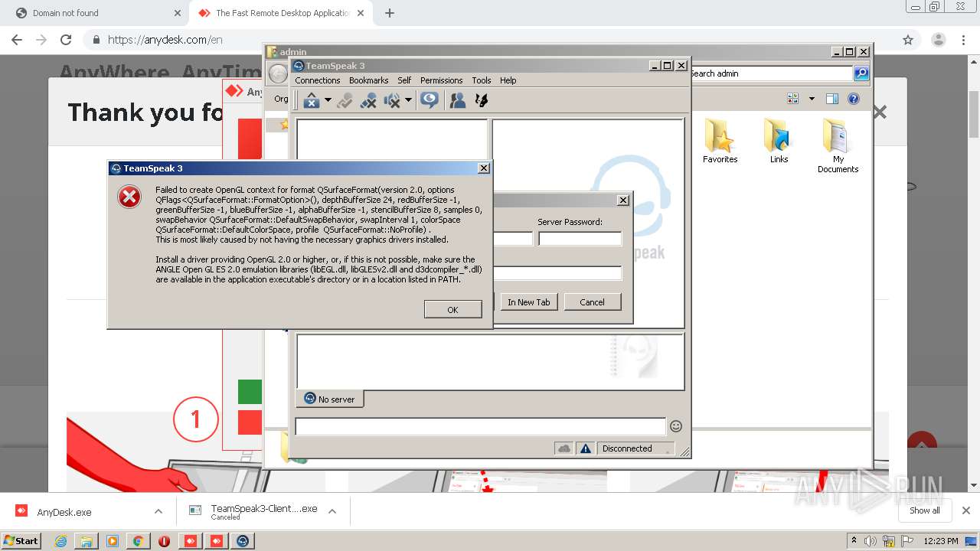Click the TeamSpeak icon in the taskbar

243,541
